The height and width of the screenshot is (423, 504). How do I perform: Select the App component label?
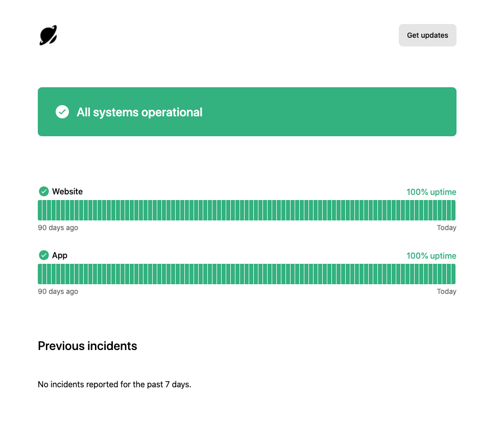60,255
